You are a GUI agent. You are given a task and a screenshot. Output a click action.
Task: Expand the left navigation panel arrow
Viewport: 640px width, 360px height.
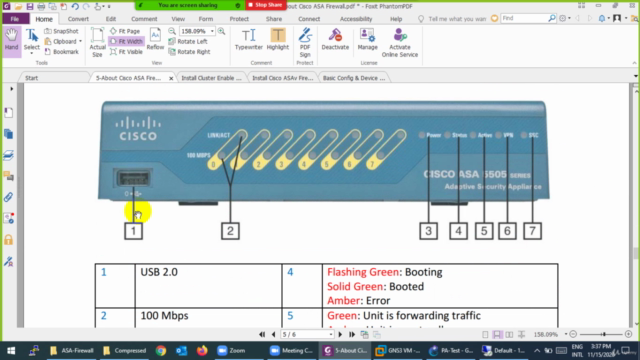11,89
